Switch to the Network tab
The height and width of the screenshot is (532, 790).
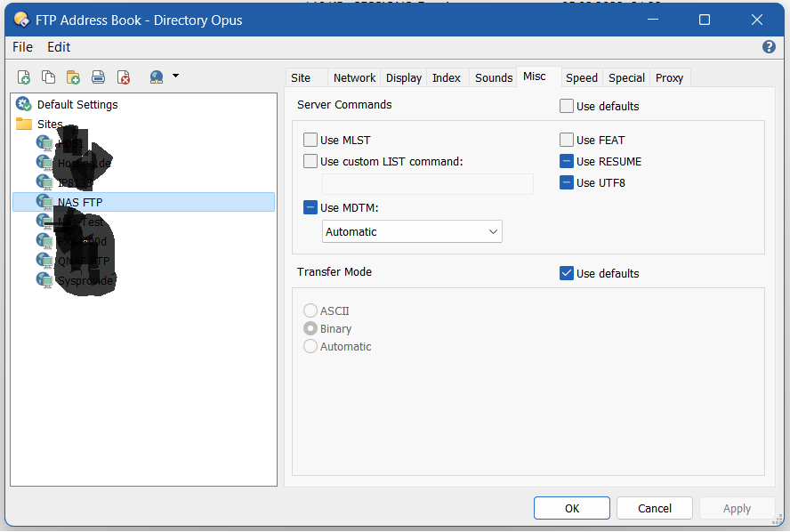click(354, 77)
